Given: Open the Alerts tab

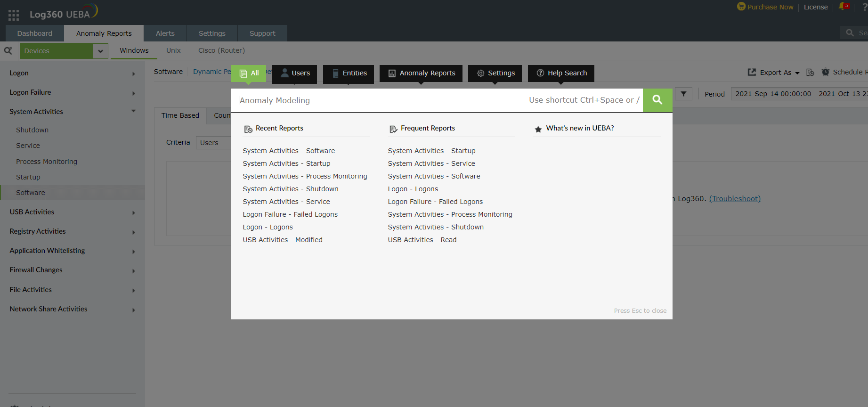Looking at the screenshot, I should 165,33.
